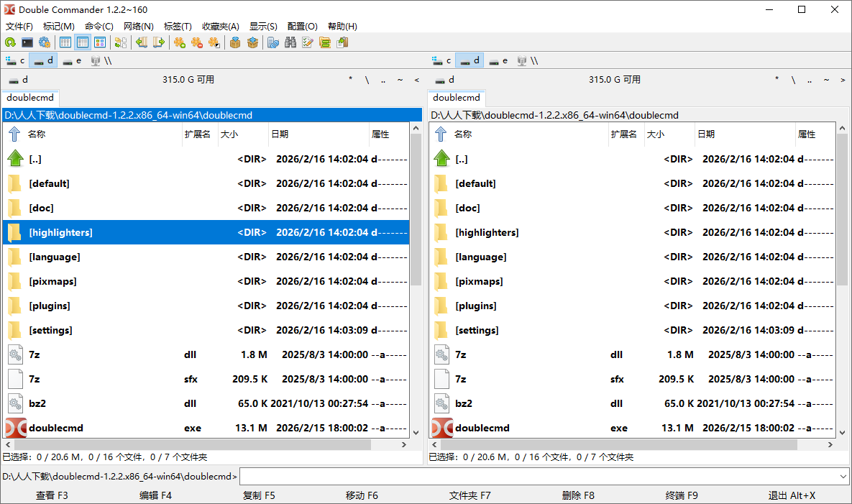Open the Multi-Rename tool icon
The height and width of the screenshot is (504, 852).
308,42
